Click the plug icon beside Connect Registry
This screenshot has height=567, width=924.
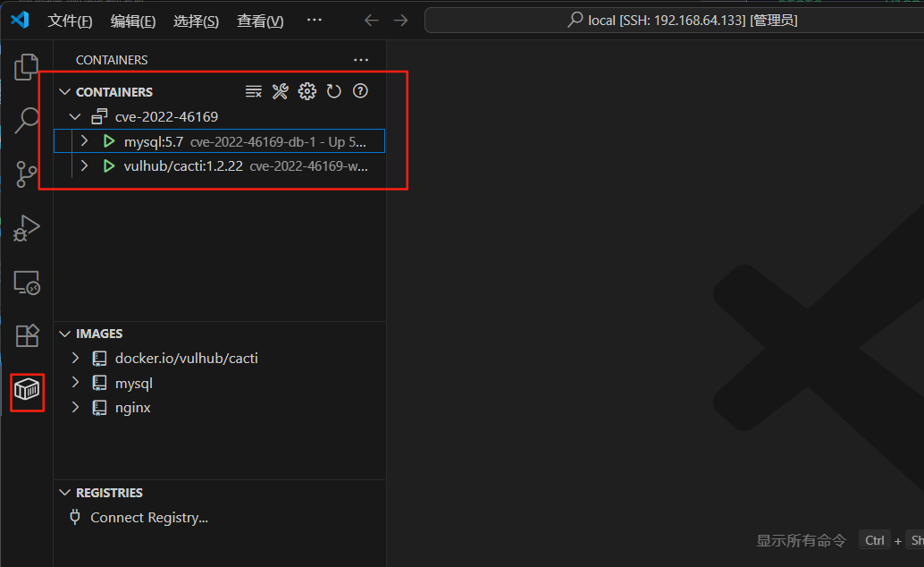point(75,518)
